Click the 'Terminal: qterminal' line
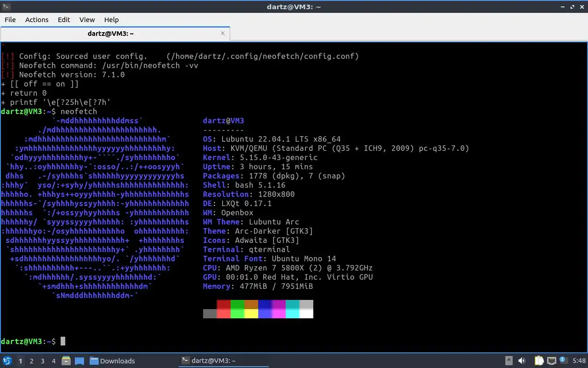Image resolution: width=588 pixels, height=368 pixels. click(x=247, y=249)
